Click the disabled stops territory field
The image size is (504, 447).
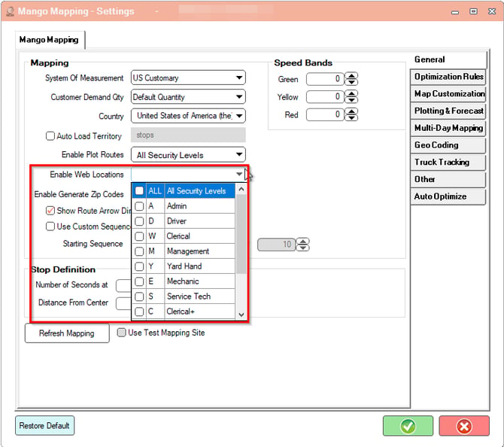pos(188,135)
